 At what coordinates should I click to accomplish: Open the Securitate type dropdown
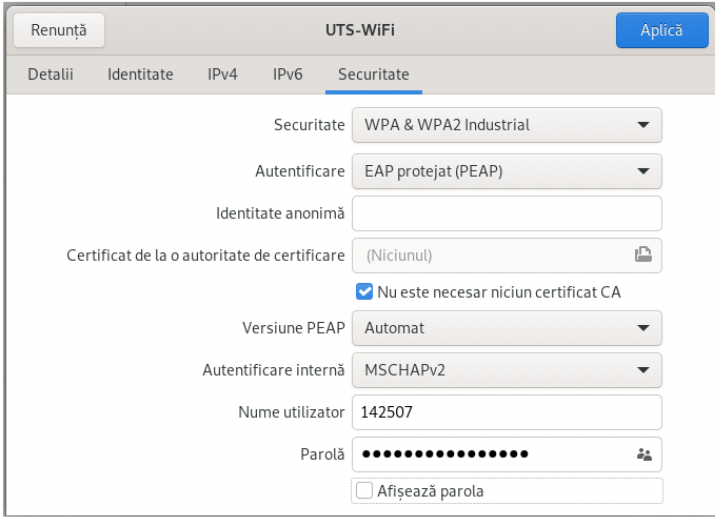click(506, 125)
